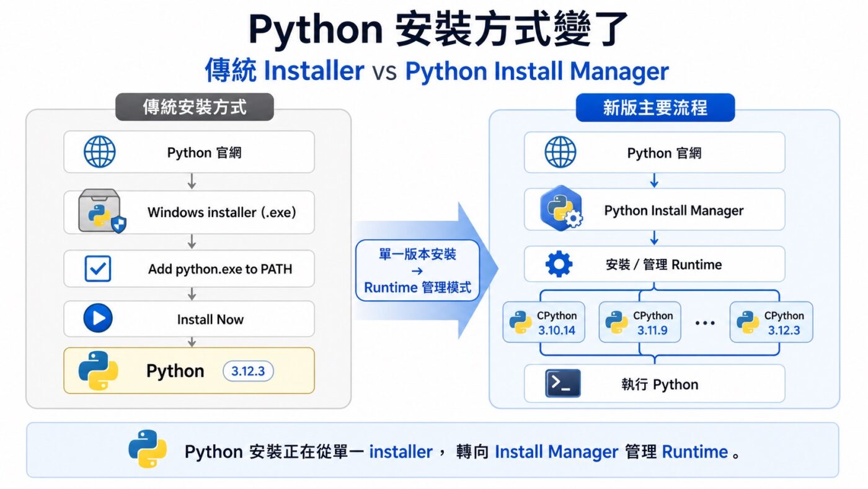The image size is (868, 489).
Task: Click the 3.12.3 version pill in the yellow box
Action: click(248, 371)
